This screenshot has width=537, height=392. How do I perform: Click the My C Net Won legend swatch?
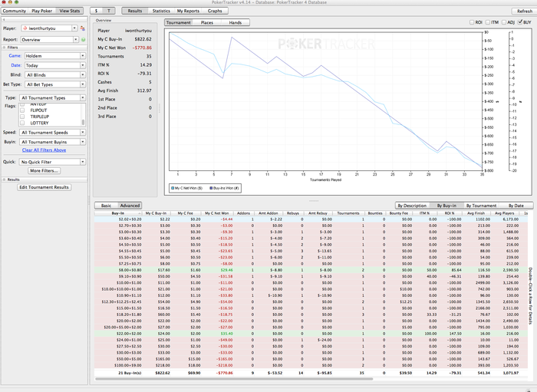[173, 186]
